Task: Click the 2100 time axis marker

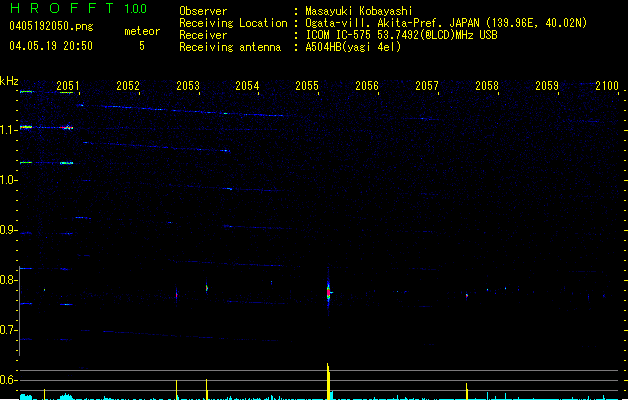Action: 607,86
